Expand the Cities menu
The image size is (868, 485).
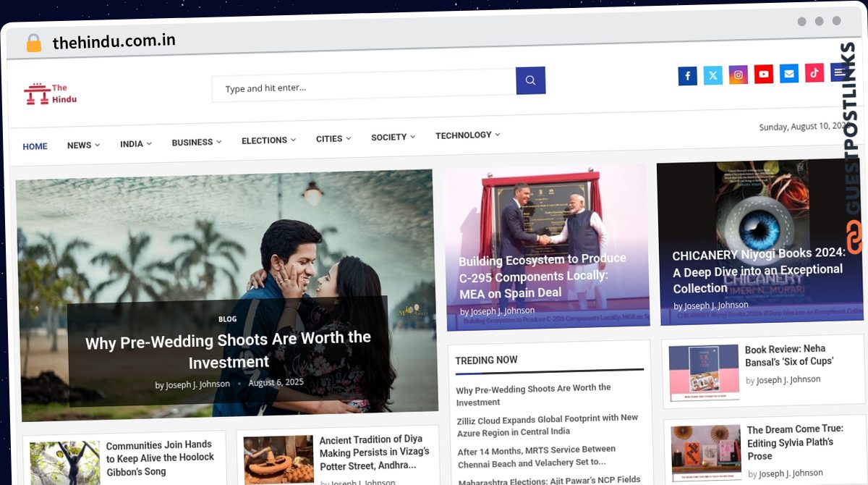pyautogui.click(x=333, y=138)
